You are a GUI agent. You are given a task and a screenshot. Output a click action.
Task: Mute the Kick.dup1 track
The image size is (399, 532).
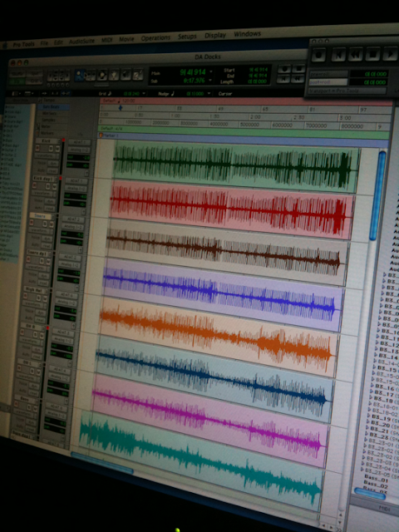[54, 186]
